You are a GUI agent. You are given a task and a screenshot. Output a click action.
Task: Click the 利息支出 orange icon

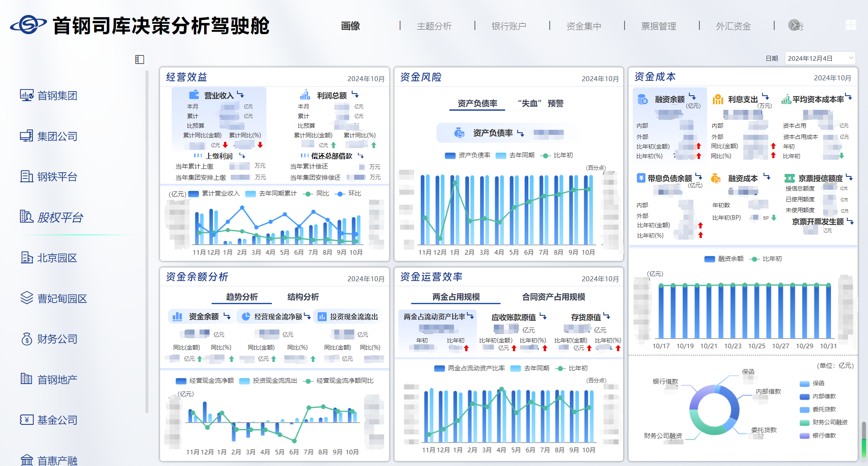point(718,99)
